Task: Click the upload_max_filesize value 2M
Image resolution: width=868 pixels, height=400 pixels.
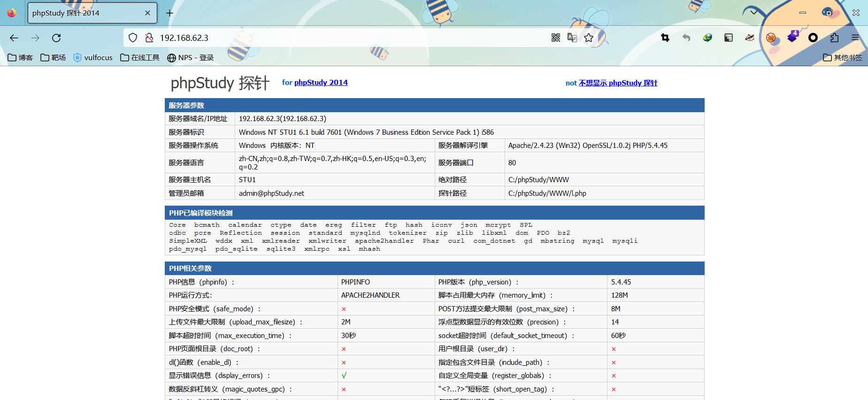Action: (x=346, y=322)
